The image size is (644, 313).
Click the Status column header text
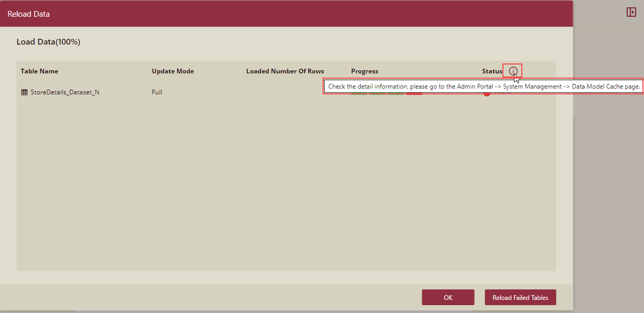click(x=492, y=71)
